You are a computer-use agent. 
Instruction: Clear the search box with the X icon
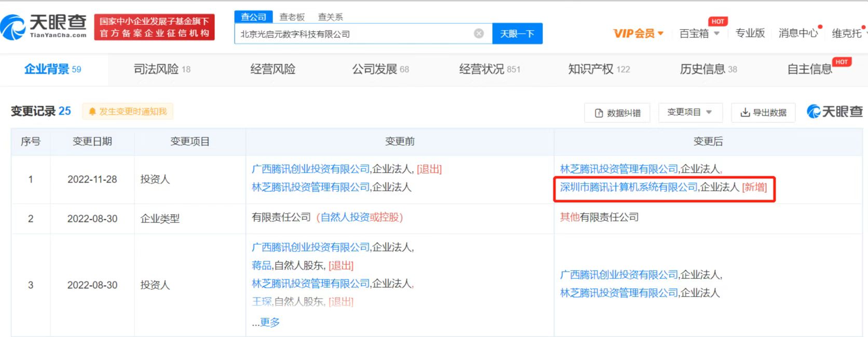pos(479,34)
